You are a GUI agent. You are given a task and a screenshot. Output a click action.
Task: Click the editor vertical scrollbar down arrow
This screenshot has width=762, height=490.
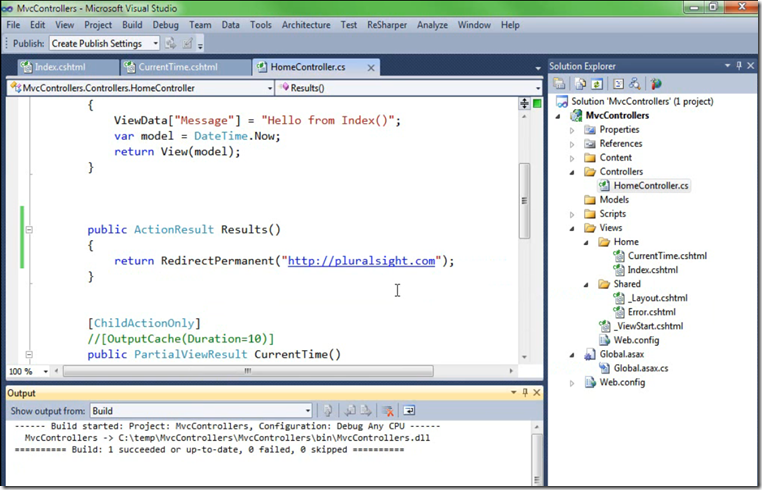pyautogui.click(x=524, y=357)
